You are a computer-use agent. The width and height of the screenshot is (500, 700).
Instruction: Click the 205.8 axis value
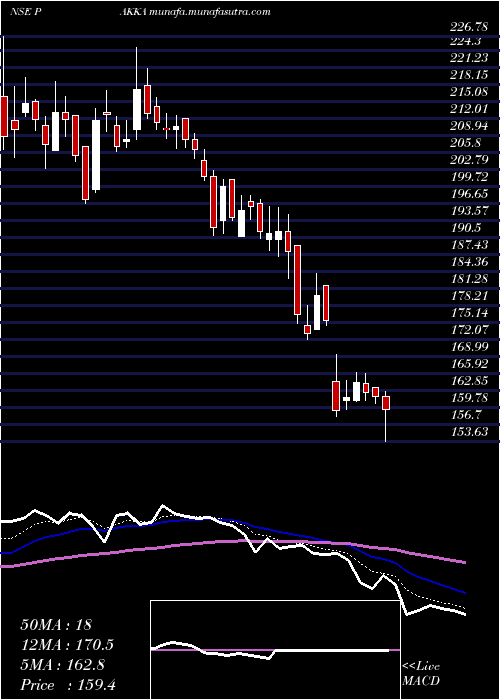(466, 143)
